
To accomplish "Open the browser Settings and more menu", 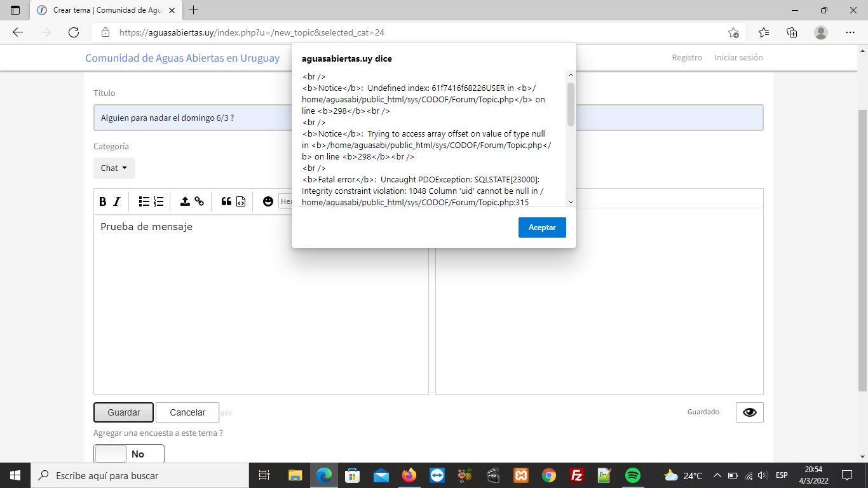I will [850, 32].
